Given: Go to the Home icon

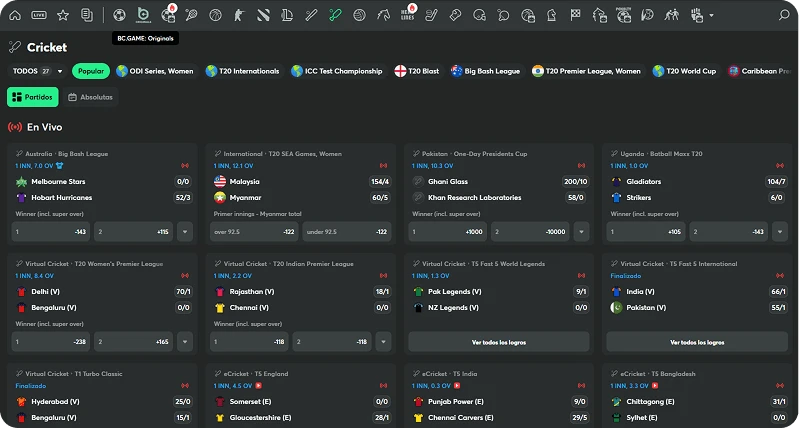Looking at the screenshot, I should 14,15.
